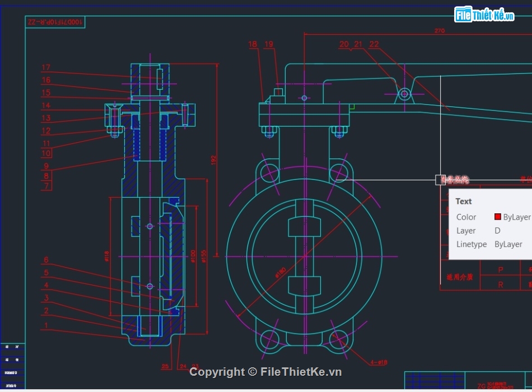
Task: Select part callout number 17
Action: tap(46, 68)
